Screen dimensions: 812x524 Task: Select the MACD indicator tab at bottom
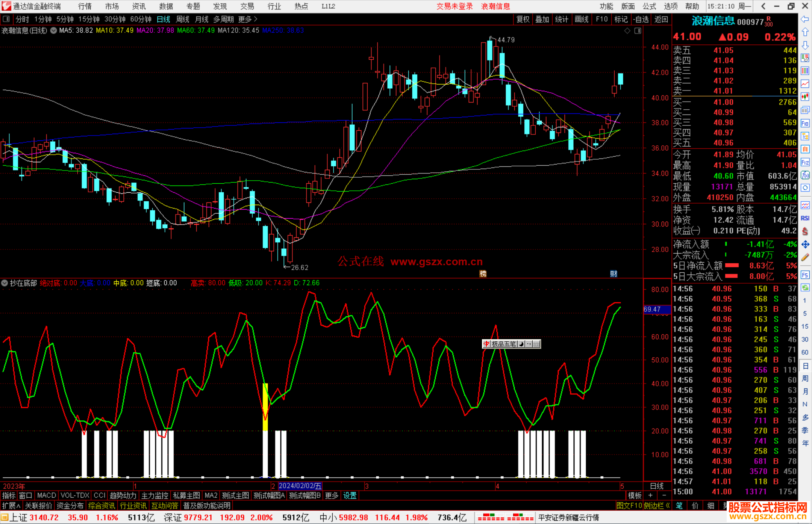pos(47,495)
